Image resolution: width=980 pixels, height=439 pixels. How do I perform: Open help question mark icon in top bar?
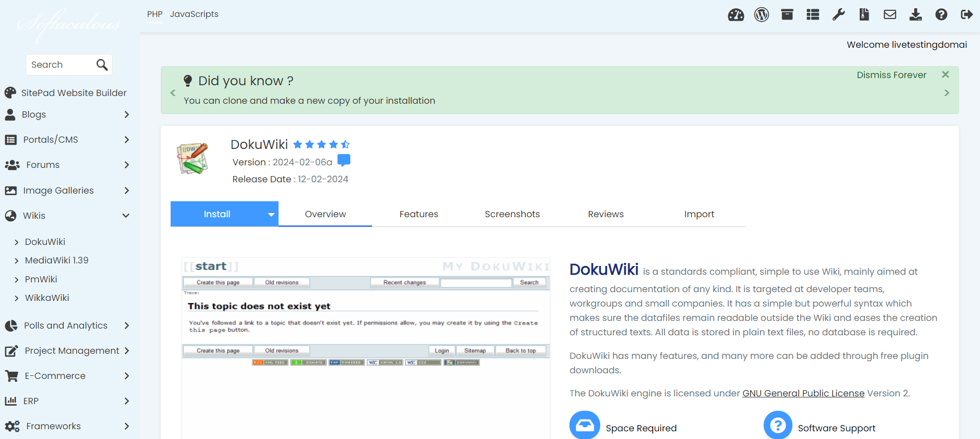tap(941, 14)
